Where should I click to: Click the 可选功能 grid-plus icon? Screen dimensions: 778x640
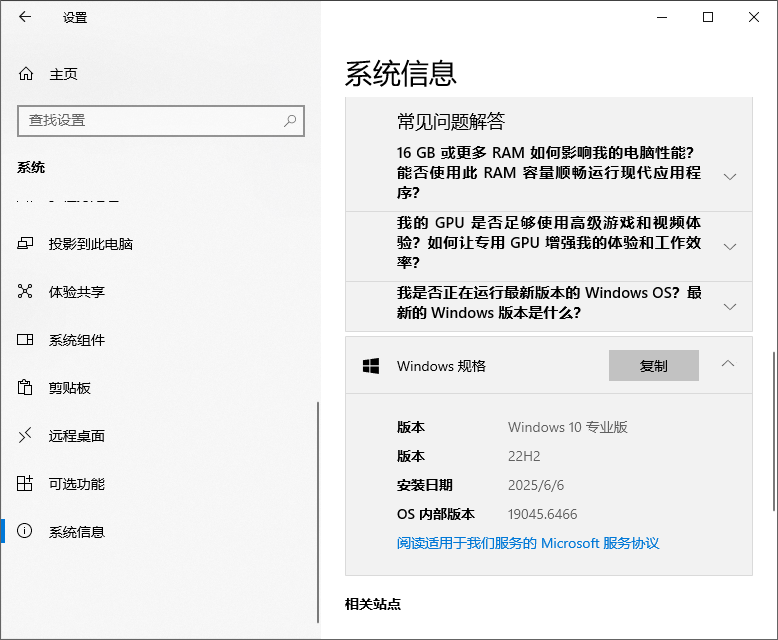click(25, 483)
